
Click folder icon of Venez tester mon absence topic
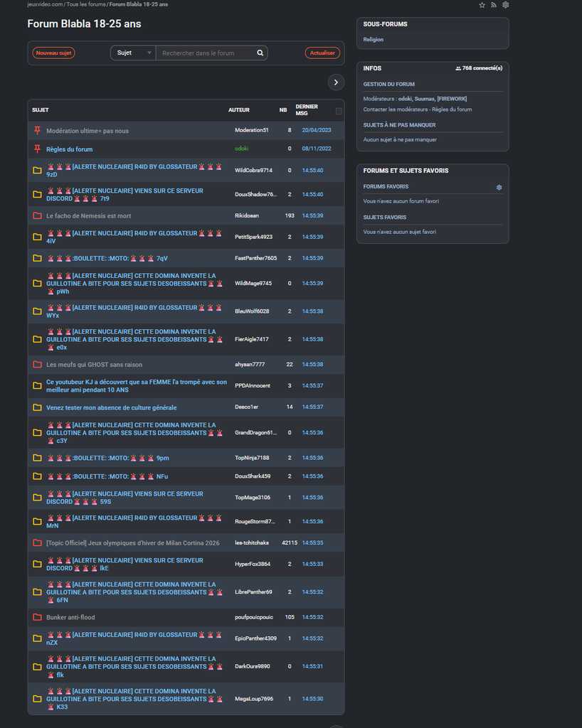[x=37, y=407]
